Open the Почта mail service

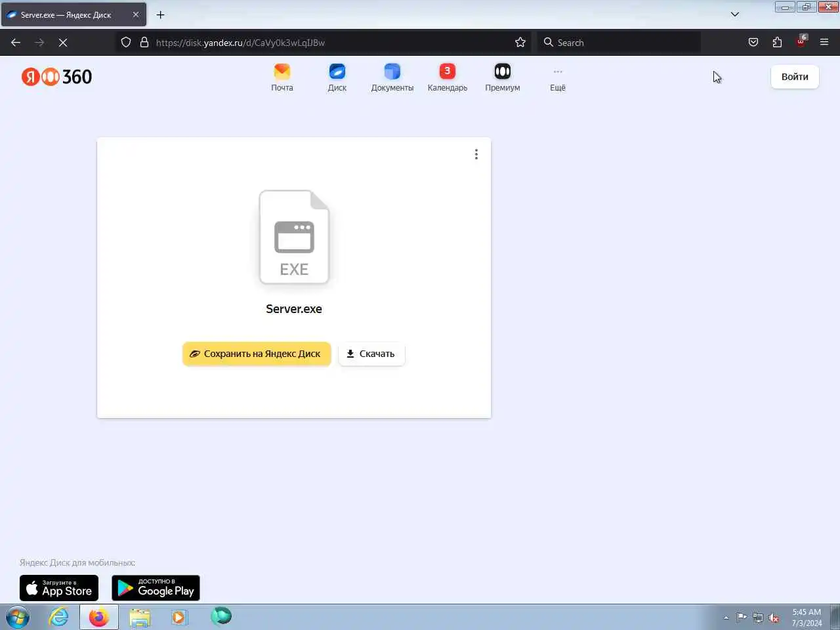point(282,77)
